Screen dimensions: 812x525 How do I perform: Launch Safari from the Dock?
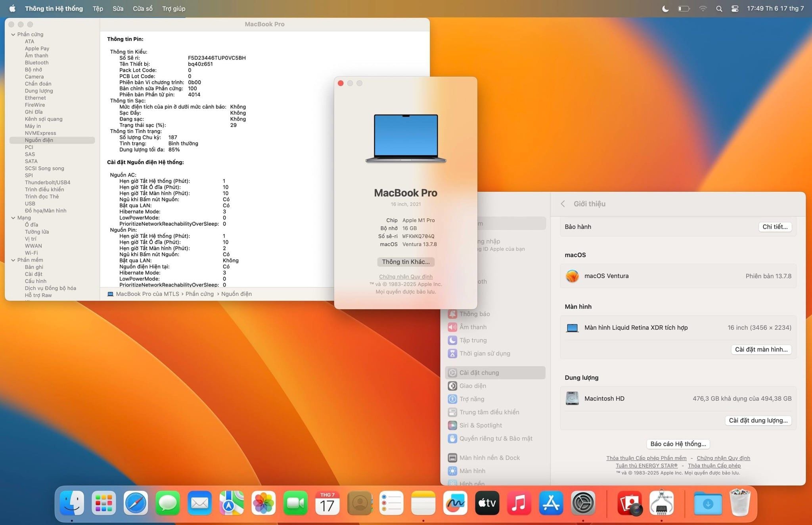[x=136, y=503]
